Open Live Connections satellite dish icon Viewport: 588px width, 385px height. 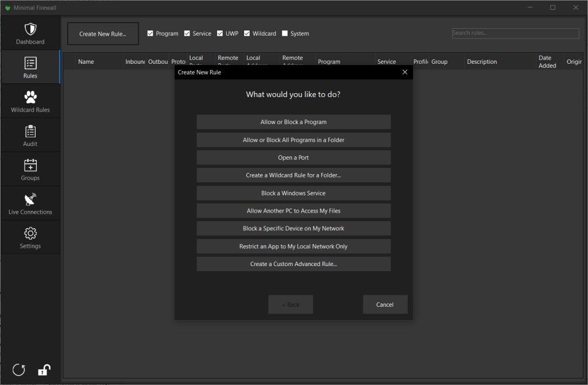coord(30,199)
